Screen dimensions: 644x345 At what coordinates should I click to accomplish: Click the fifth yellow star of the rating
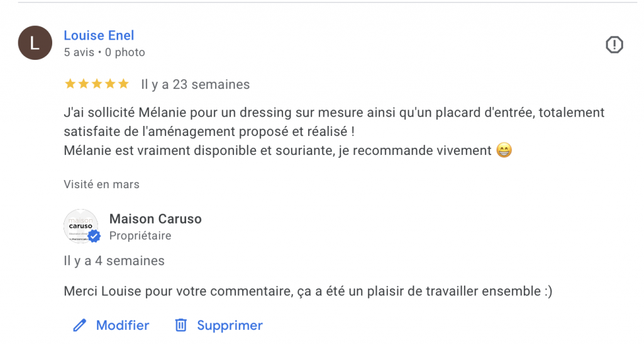point(123,84)
